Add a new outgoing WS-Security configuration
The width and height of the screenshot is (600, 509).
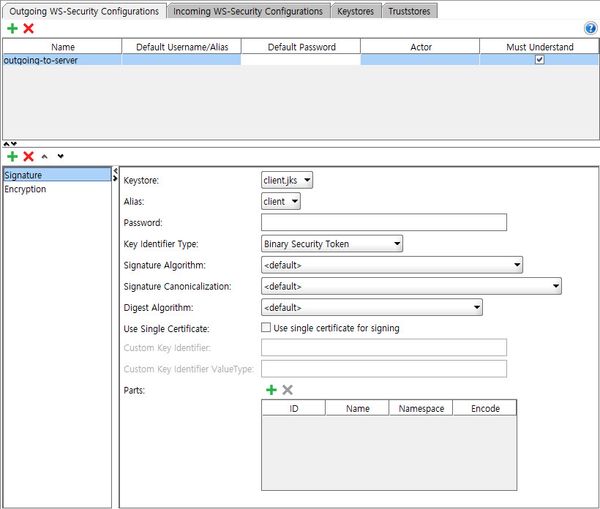(x=12, y=28)
